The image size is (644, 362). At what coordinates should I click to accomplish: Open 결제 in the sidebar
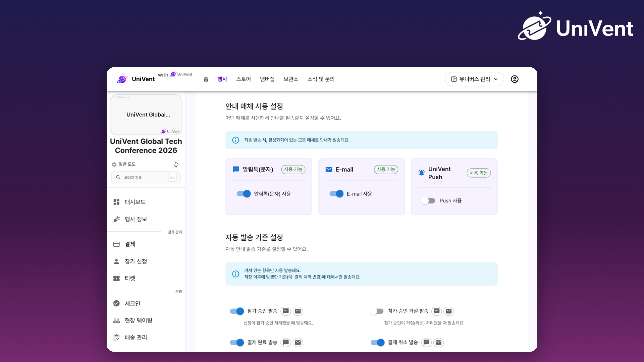click(146, 244)
